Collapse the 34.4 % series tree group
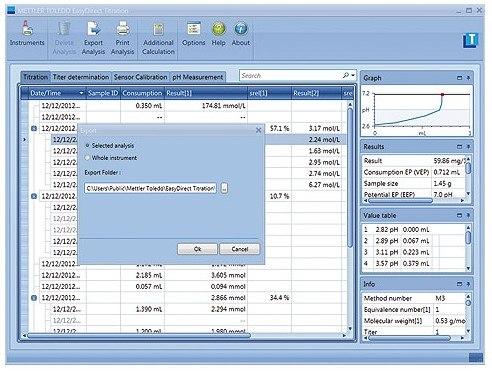This screenshot has width=492, height=373. 34,298
